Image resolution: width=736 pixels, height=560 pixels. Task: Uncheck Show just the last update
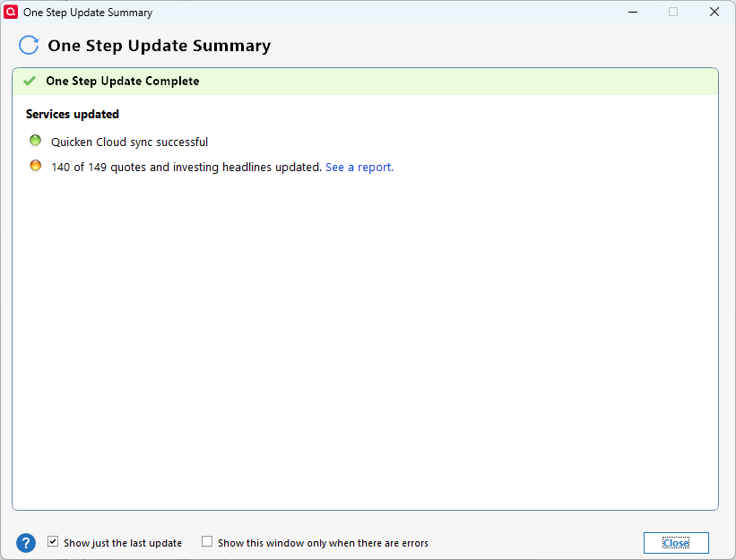click(53, 542)
